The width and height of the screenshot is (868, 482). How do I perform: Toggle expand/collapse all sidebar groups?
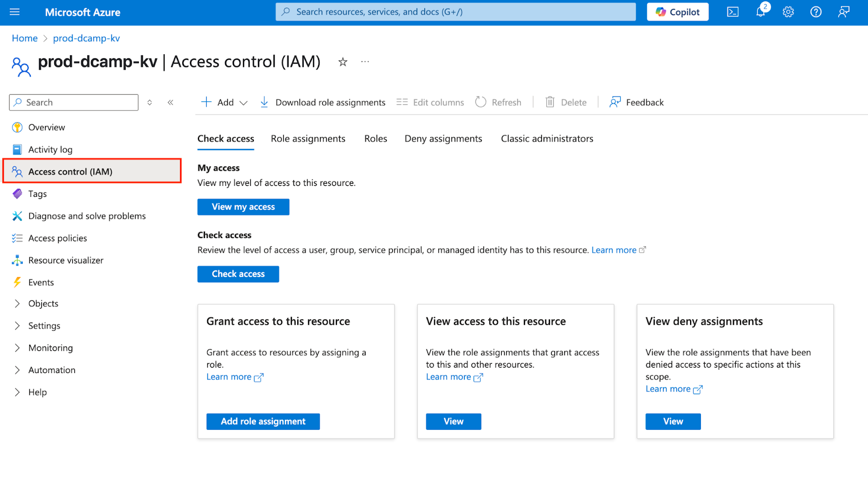pyautogui.click(x=150, y=102)
